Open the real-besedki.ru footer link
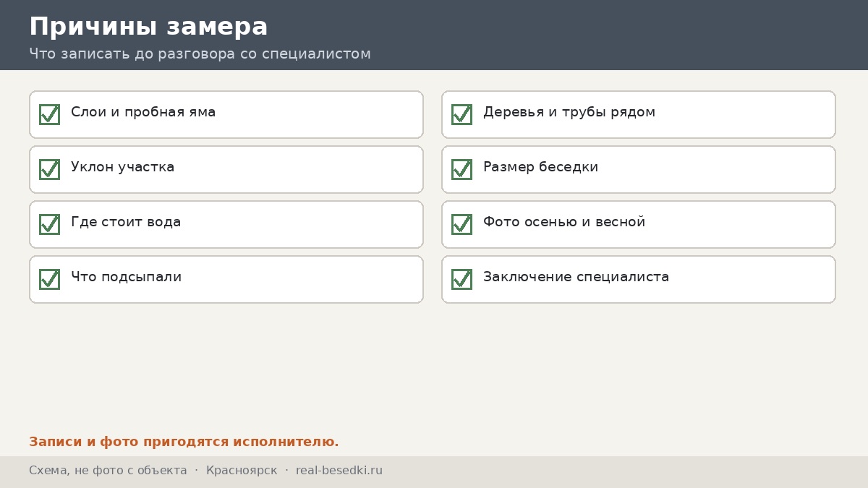This screenshot has width=868, height=488. click(x=339, y=471)
